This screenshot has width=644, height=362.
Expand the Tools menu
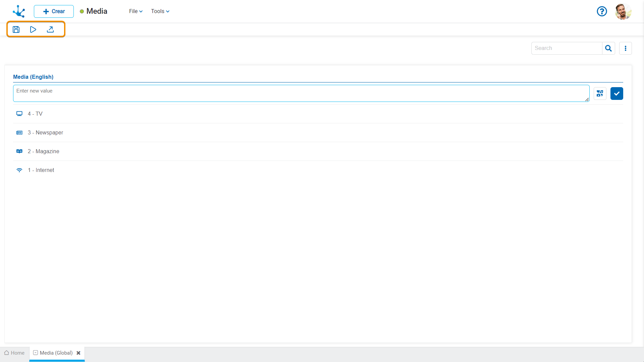click(x=160, y=11)
